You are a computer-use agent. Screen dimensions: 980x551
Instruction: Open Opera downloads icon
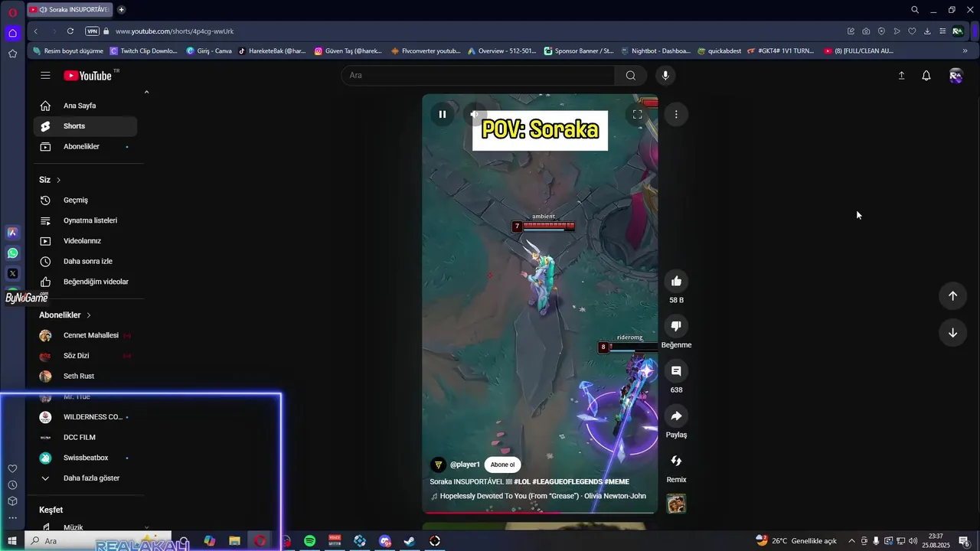click(x=927, y=31)
